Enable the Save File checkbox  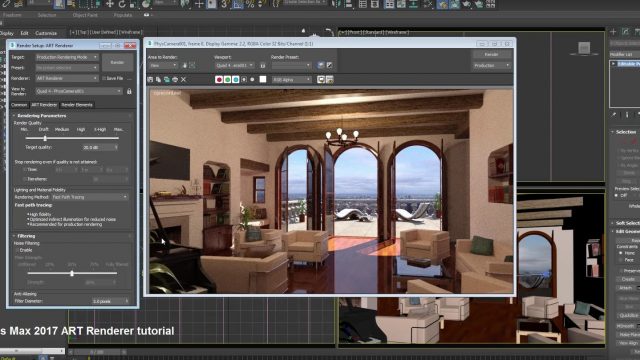(x=104, y=78)
